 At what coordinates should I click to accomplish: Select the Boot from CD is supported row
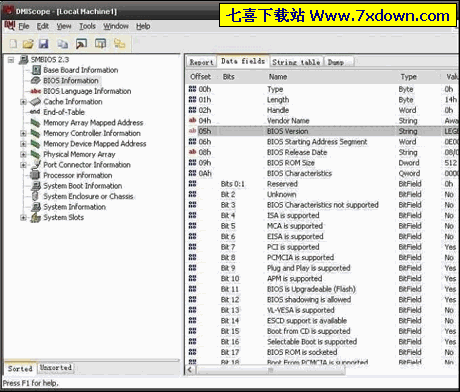(323, 331)
